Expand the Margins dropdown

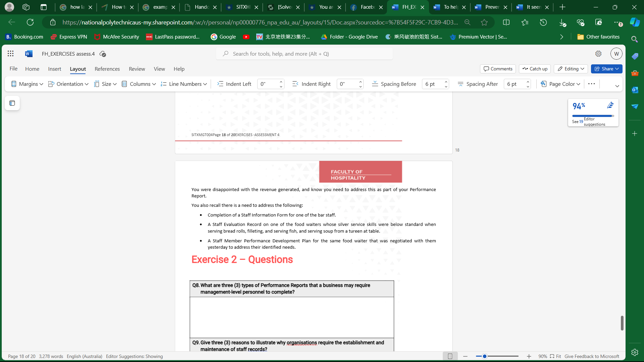pos(28,84)
